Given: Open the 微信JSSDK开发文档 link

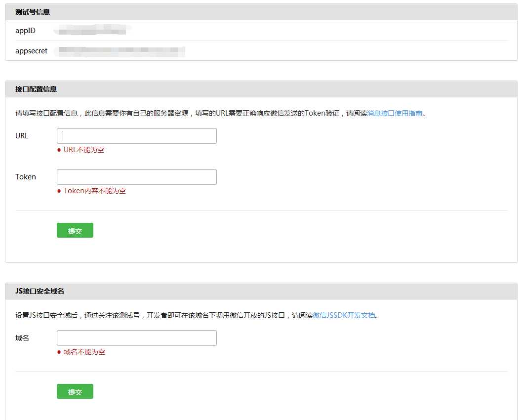Looking at the screenshot, I should (x=344, y=315).
